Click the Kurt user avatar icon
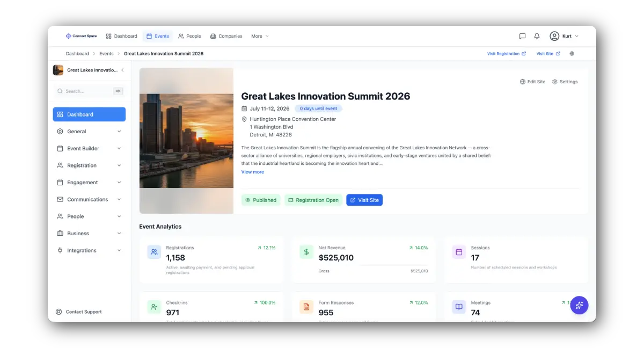 [554, 36]
